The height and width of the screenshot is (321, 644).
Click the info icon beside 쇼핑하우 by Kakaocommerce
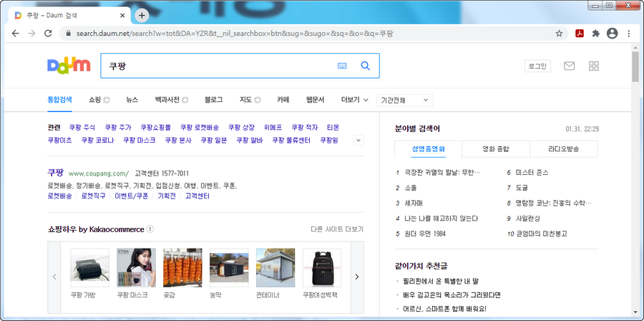[x=150, y=229]
